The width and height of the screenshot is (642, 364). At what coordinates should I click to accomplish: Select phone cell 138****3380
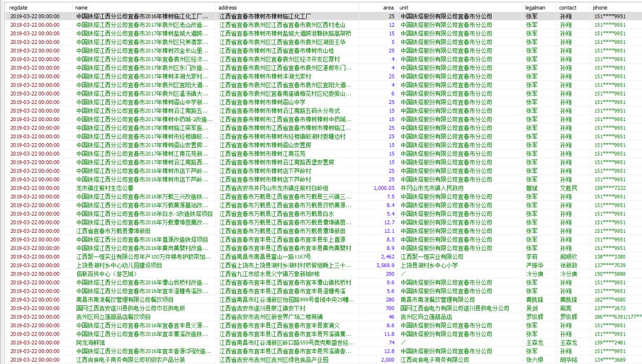click(x=610, y=257)
